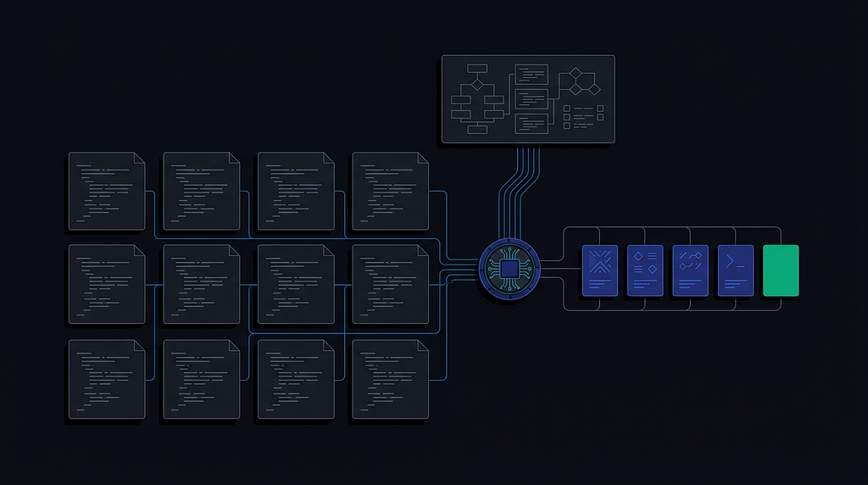Click first document in the bottom row
868x485 pixels.
[x=107, y=379]
